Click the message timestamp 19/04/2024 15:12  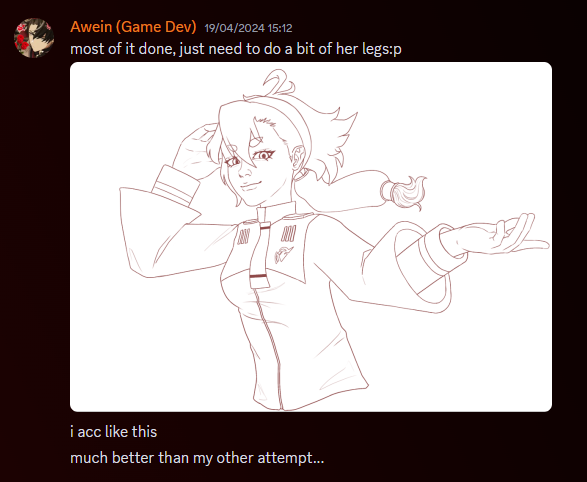click(248, 28)
